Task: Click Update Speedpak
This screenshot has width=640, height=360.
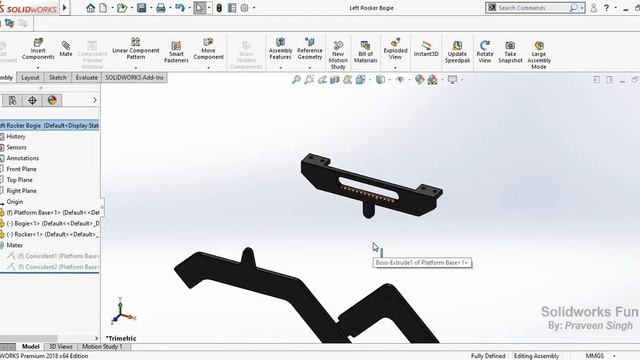Action: 457,52
